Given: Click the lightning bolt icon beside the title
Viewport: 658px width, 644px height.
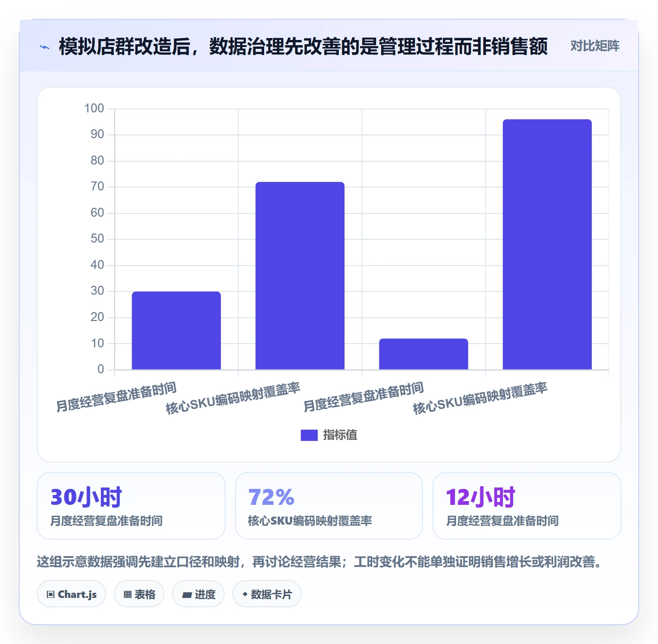Looking at the screenshot, I should click(45, 47).
